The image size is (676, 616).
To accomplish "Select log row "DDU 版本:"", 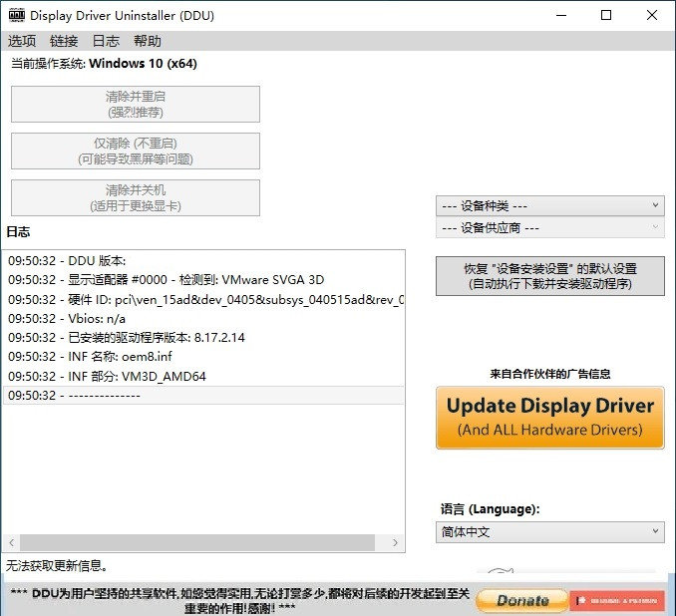I will 203,261.
